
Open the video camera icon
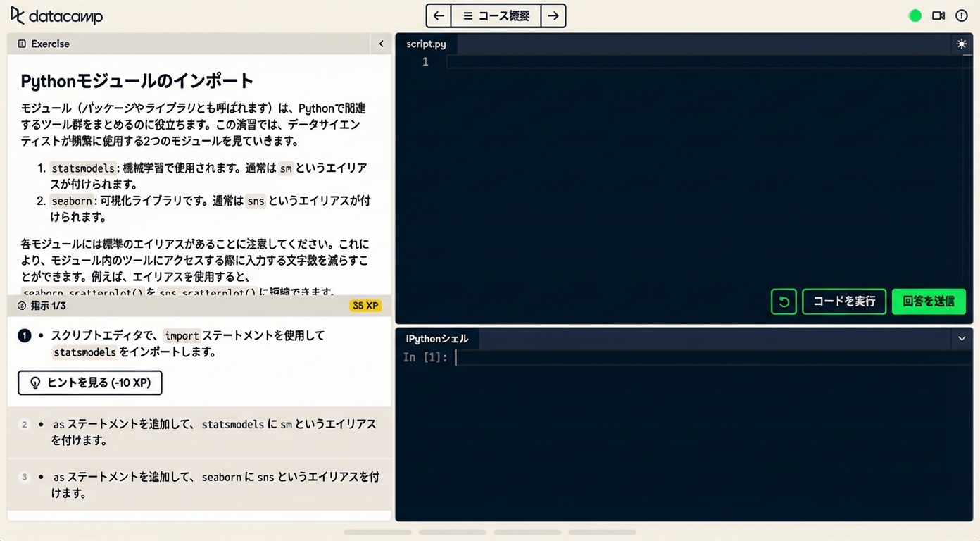(x=938, y=15)
